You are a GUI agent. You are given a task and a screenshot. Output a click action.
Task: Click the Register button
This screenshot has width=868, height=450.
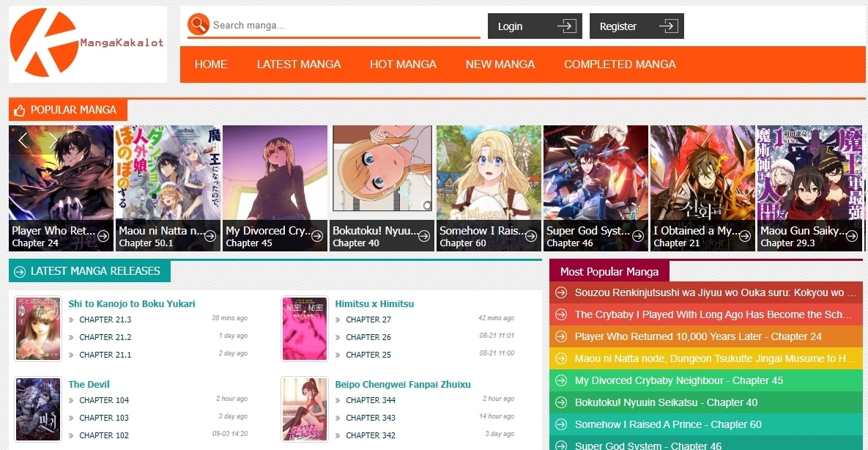click(637, 26)
